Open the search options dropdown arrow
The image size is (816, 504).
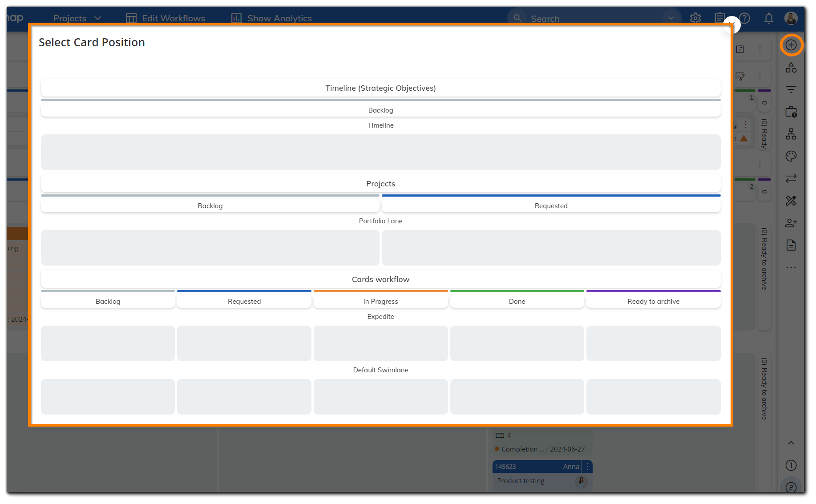coord(671,18)
